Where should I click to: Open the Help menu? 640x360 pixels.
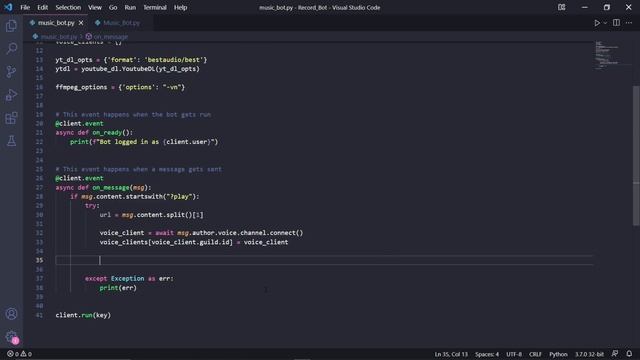click(x=180, y=7)
